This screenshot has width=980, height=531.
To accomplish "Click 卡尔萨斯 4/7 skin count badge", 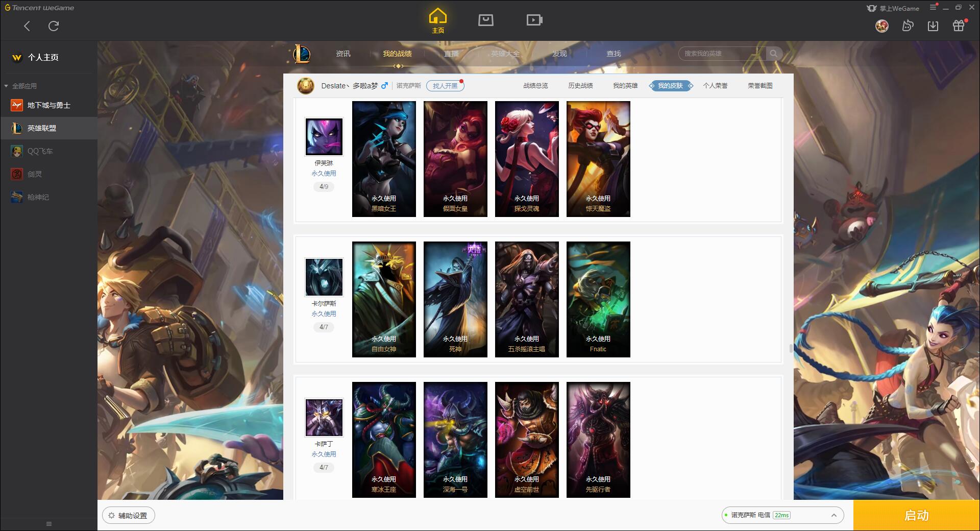I will click(324, 327).
